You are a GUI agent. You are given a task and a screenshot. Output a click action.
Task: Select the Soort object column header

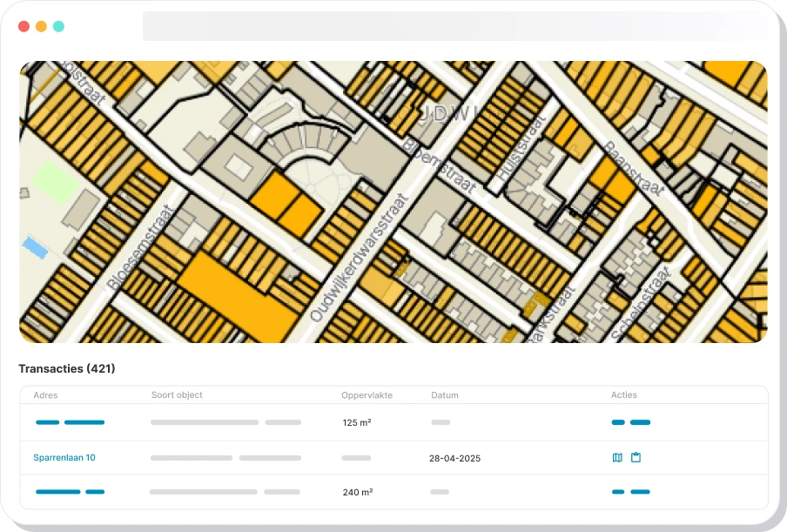point(177,395)
